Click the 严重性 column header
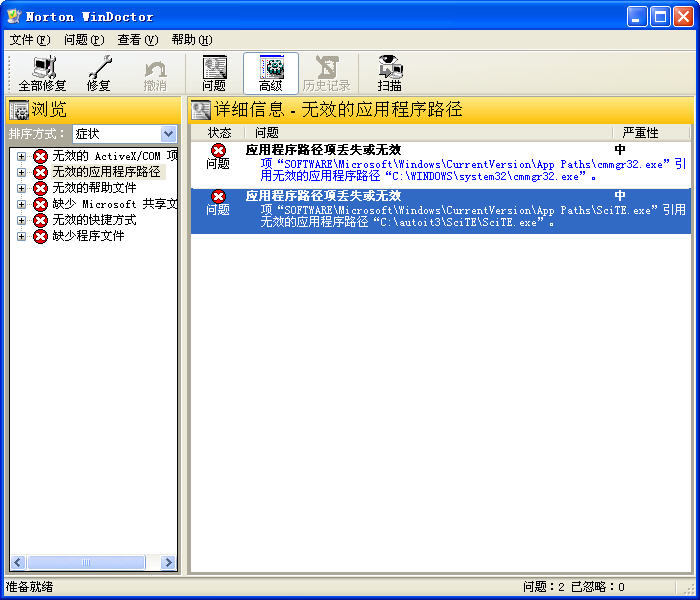700x600 pixels. [x=640, y=132]
